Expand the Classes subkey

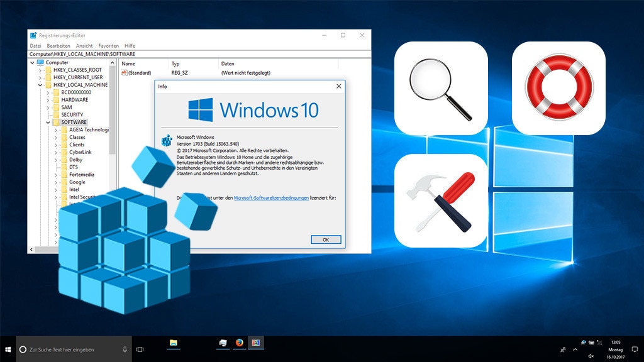pyautogui.click(x=56, y=138)
